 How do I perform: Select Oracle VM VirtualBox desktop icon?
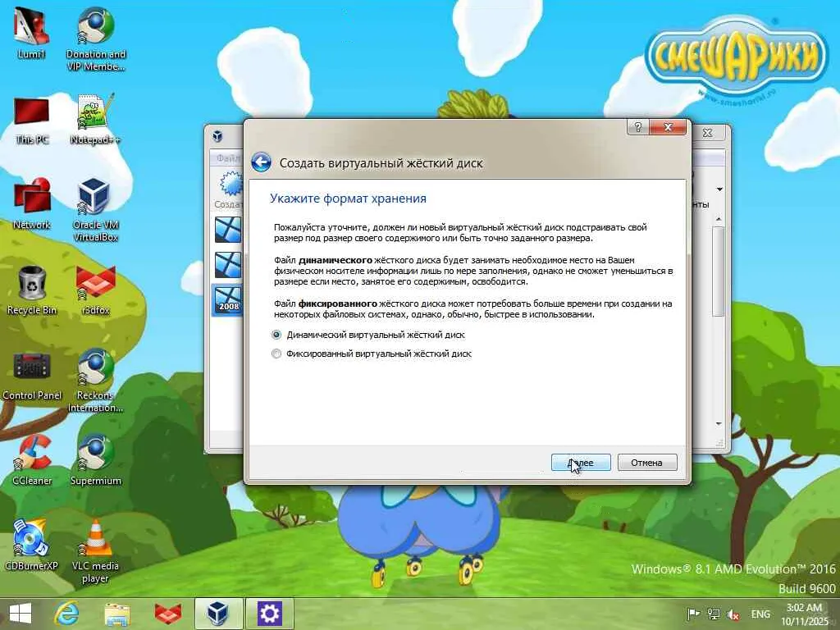95,210
